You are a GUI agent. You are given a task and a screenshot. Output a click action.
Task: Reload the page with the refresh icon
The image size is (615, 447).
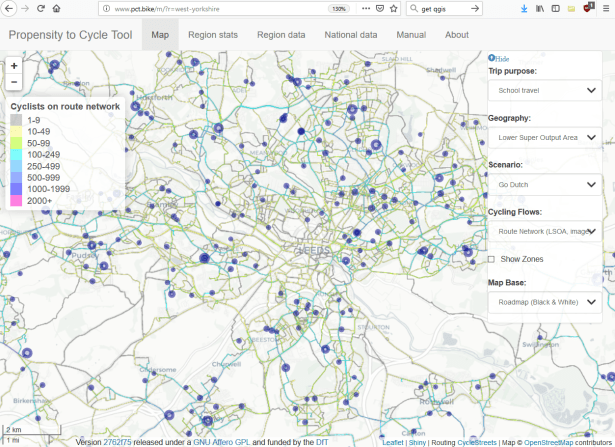[41, 8]
